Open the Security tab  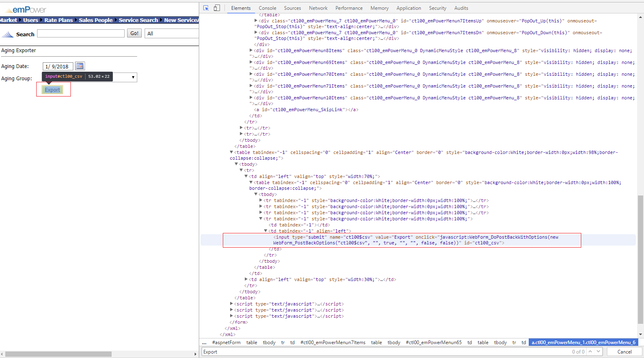click(437, 8)
